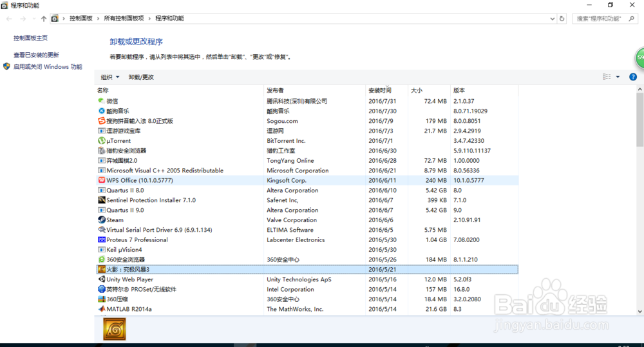Click the 英特尔 PROSet wireless software icon

tap(102, 289)
